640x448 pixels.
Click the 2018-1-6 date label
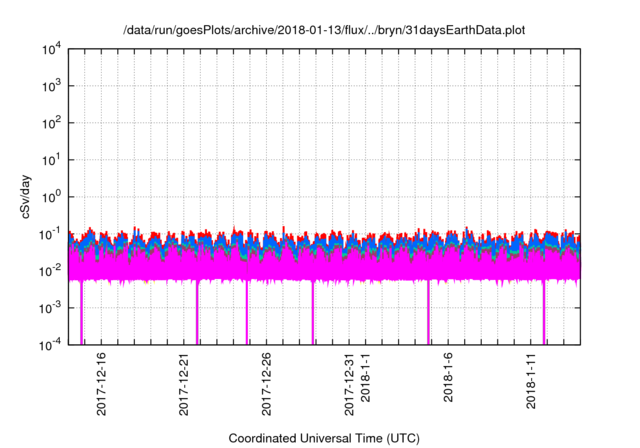(x=448, y=377)
